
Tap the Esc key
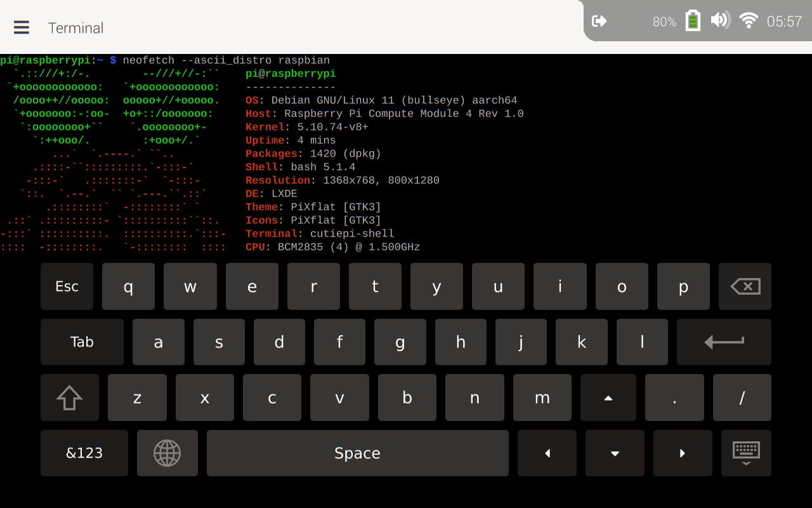67,286
